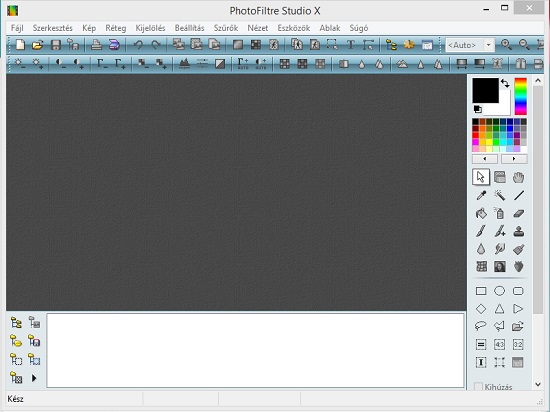Viewport: 550px width, 412px height.
Task: Click the Scanner import icon
Action: [114, 45]
